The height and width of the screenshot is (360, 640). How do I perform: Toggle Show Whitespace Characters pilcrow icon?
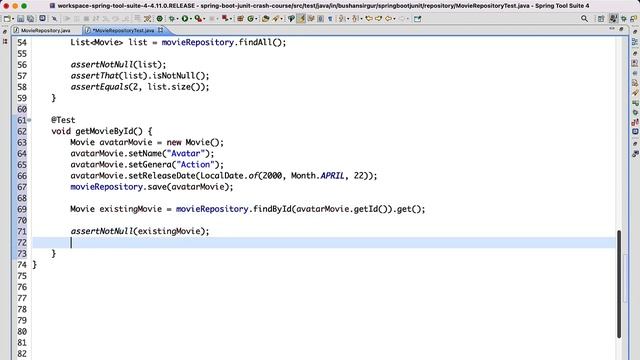click(330, 19)
